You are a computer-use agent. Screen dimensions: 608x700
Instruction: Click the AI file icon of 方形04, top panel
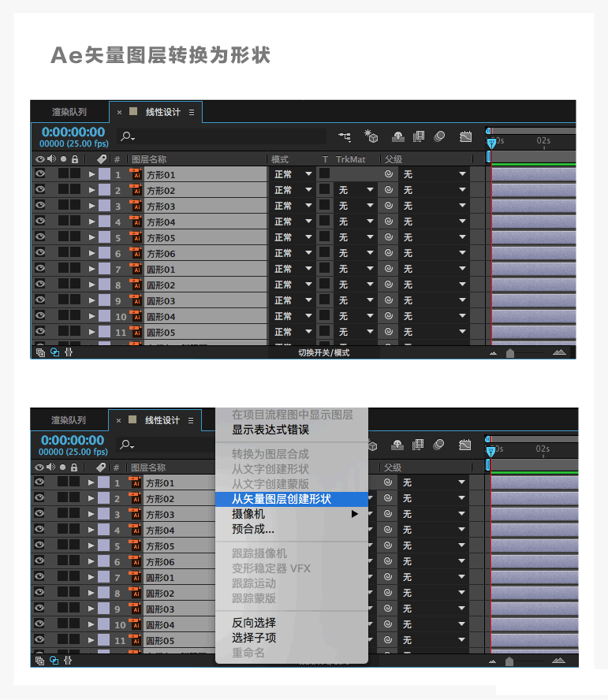136,222
